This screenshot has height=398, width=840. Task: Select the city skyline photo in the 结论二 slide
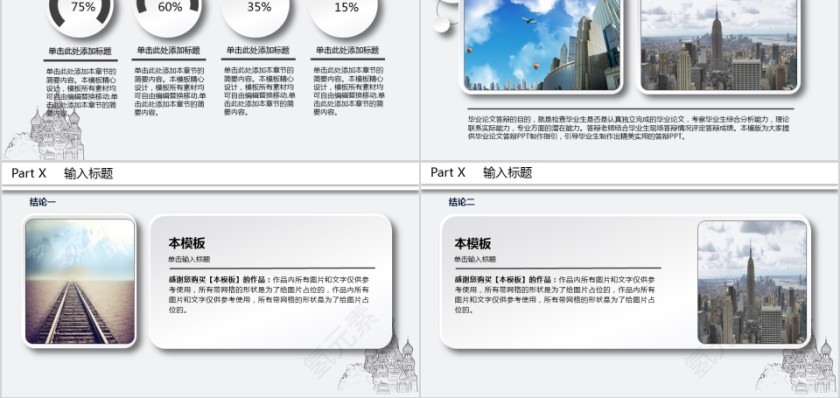click(x=752, y=282)
